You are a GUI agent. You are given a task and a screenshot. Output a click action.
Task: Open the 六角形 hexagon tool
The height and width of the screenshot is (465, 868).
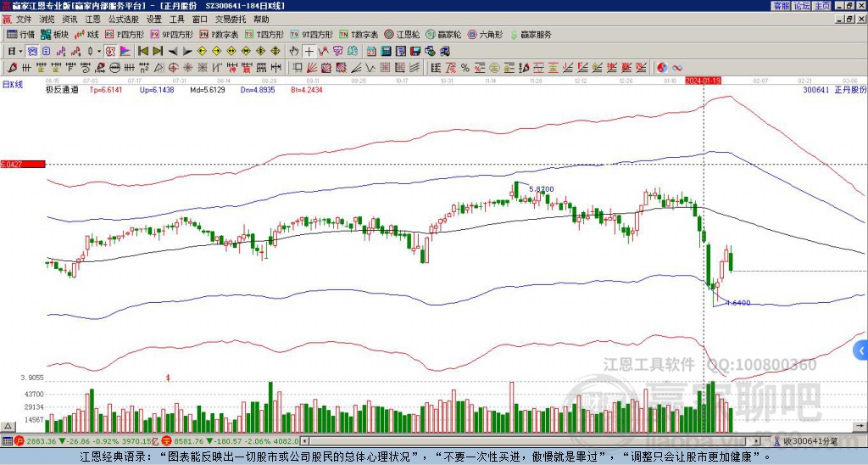click(x=485, y=34)
